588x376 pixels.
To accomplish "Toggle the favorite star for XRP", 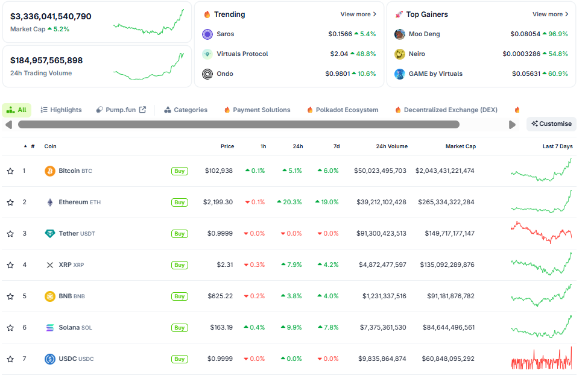I will pos(10,265).
